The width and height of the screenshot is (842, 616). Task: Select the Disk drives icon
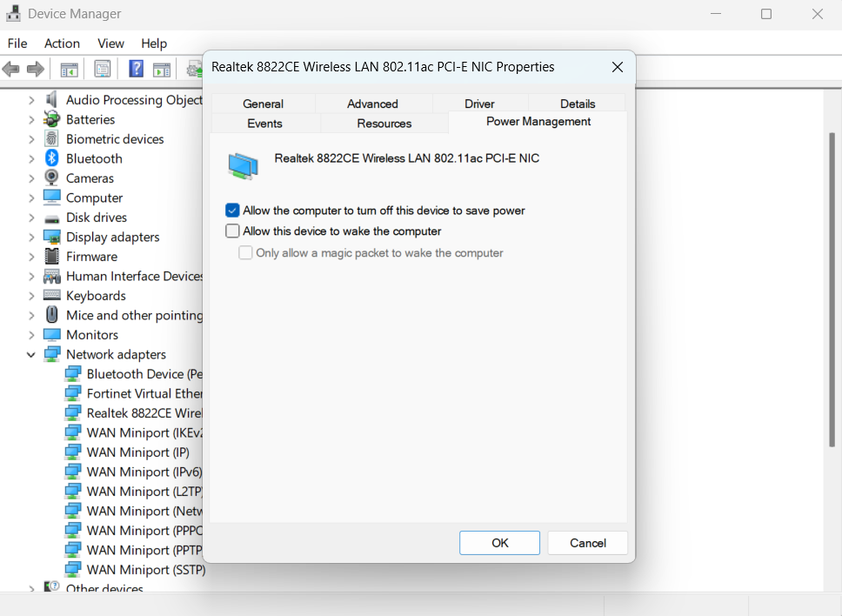point(51,218)
